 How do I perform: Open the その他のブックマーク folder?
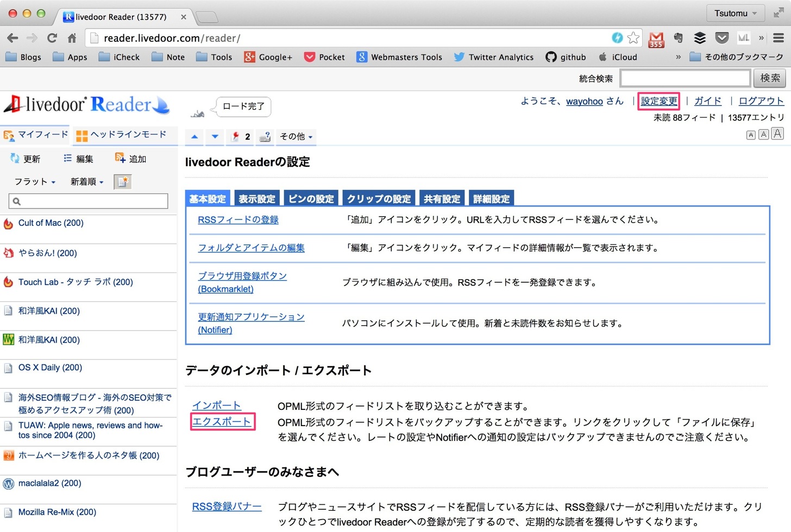click(736, 57)
